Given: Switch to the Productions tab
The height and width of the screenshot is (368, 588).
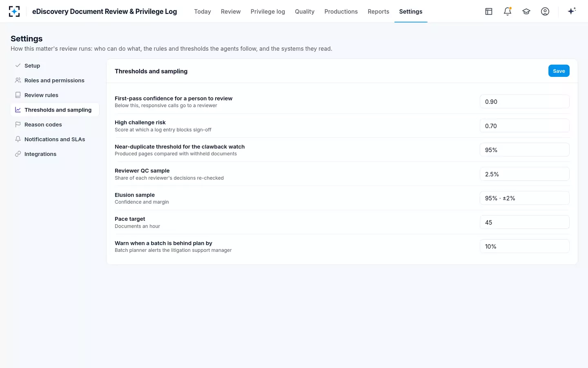Looking at the screenshot, I should click(341, 11).
